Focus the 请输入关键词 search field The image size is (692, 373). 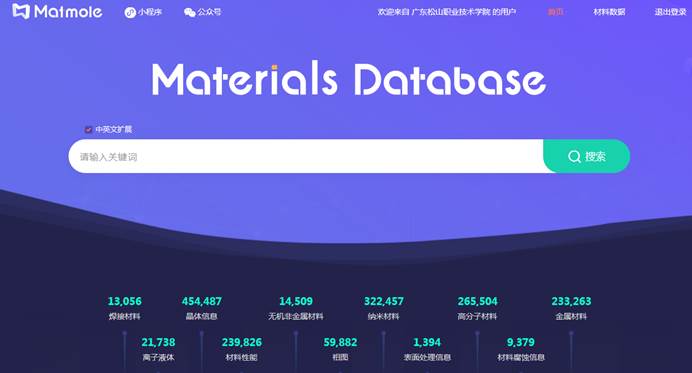tap(306, 156)
